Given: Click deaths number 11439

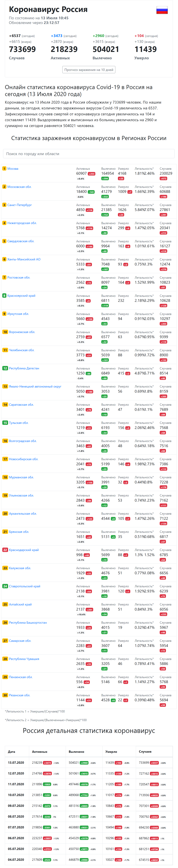Looking at the screenshot, I should 145,49.
